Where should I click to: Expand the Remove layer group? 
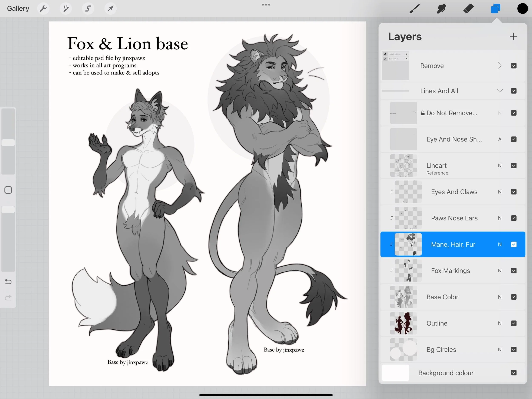500,66
